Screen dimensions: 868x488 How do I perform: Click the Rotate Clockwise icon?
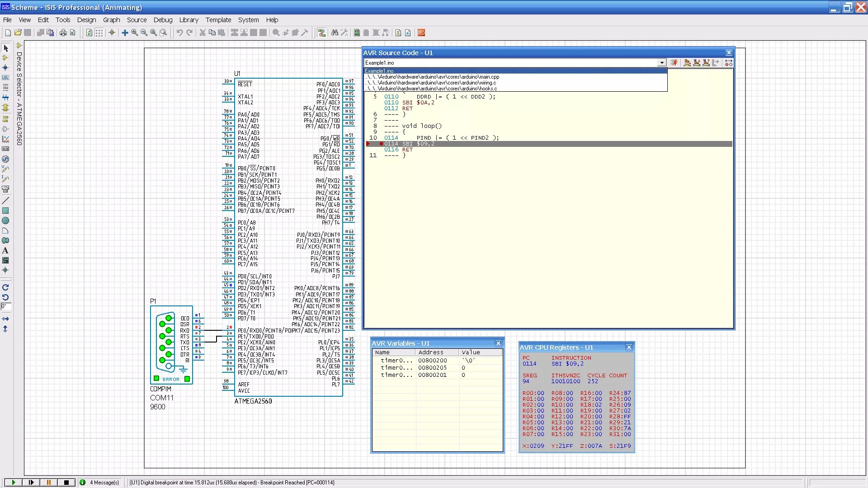(x=5, y=287)
